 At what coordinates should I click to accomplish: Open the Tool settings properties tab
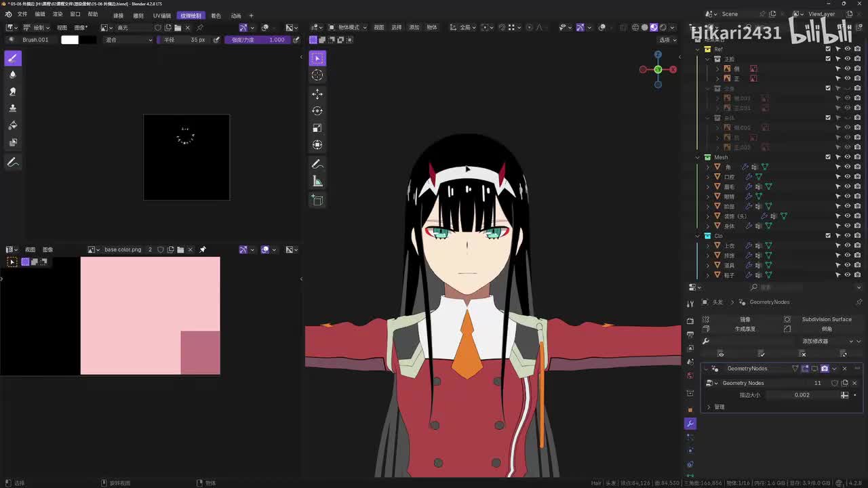[690, 304]
